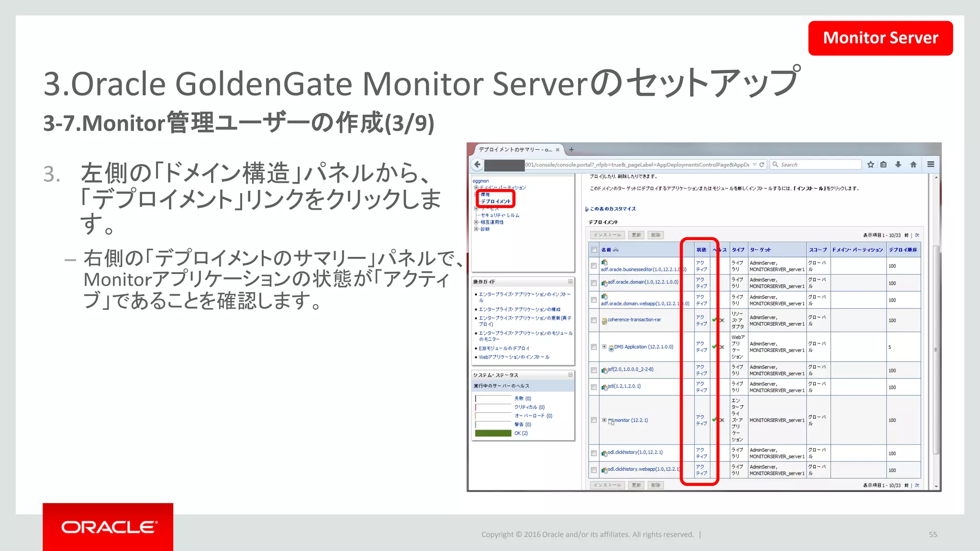
Task: Click the top インストール button
Action: pos(607,235)
